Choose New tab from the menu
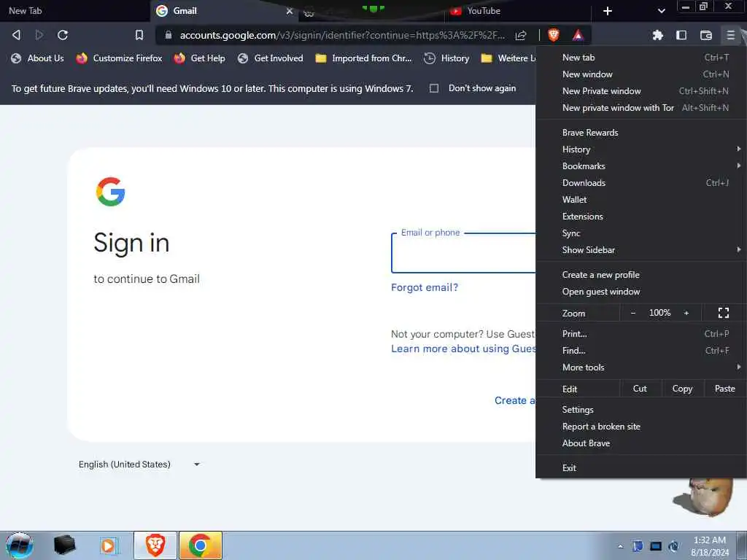This screenshot has height=560, width=747. point(641,58)
